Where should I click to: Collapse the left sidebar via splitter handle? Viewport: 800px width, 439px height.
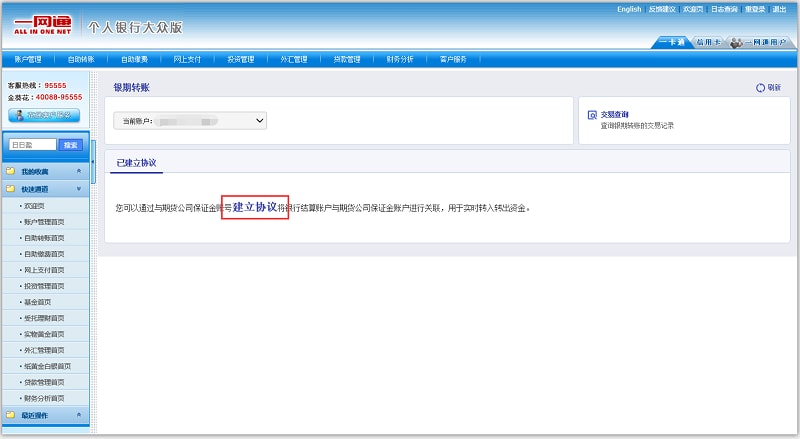[x=94, y=159]
